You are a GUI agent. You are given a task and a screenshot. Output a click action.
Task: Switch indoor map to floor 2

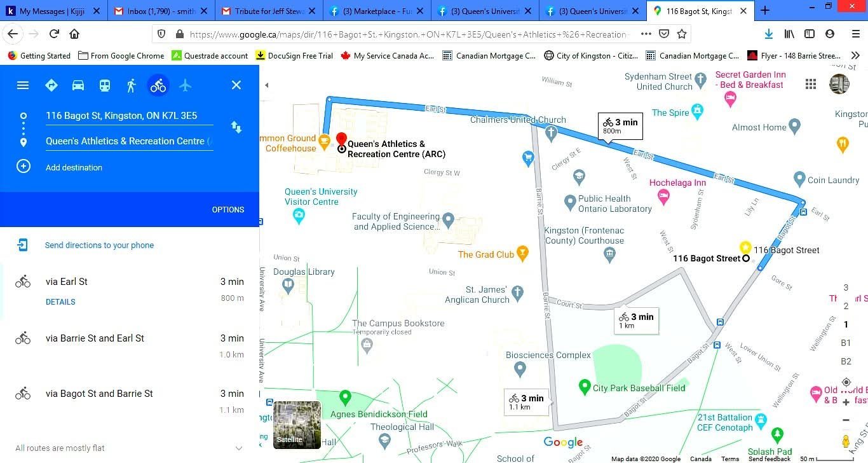pyautogui.click(x=846, y=306)
